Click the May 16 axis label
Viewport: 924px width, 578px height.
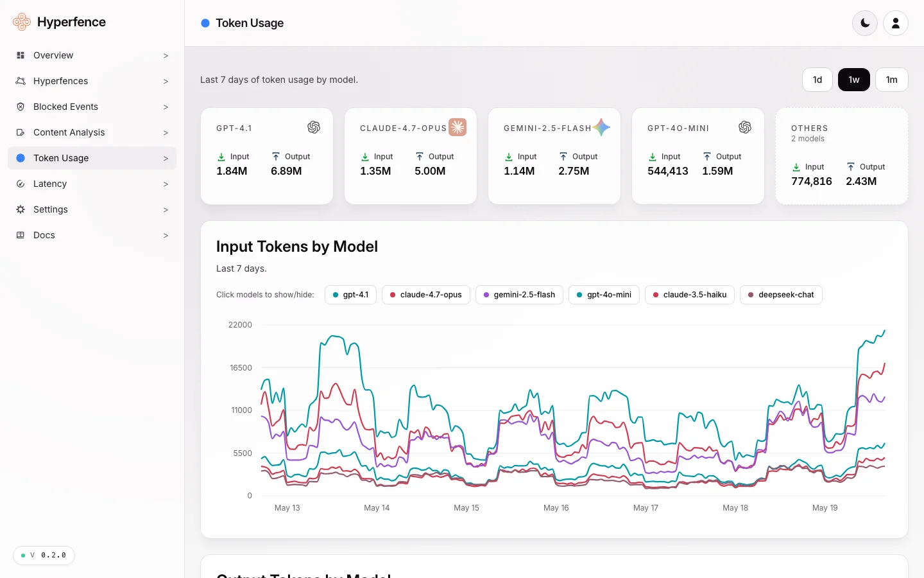pyautogui.click(x=556, y=507)
